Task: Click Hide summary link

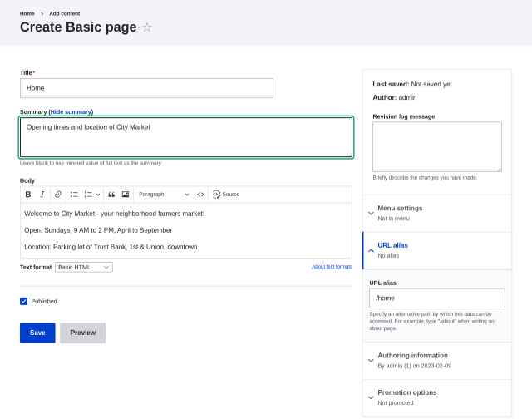Action: point(71,112)
